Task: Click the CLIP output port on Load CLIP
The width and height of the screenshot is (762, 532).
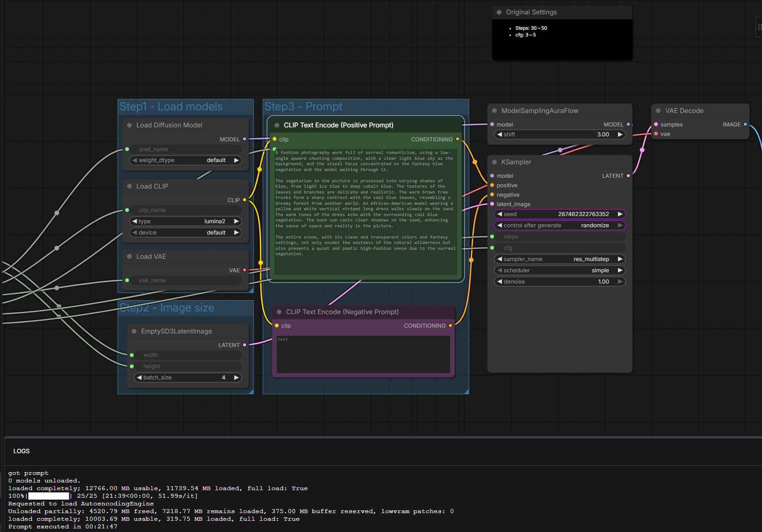Action: [x=244, y=200]
